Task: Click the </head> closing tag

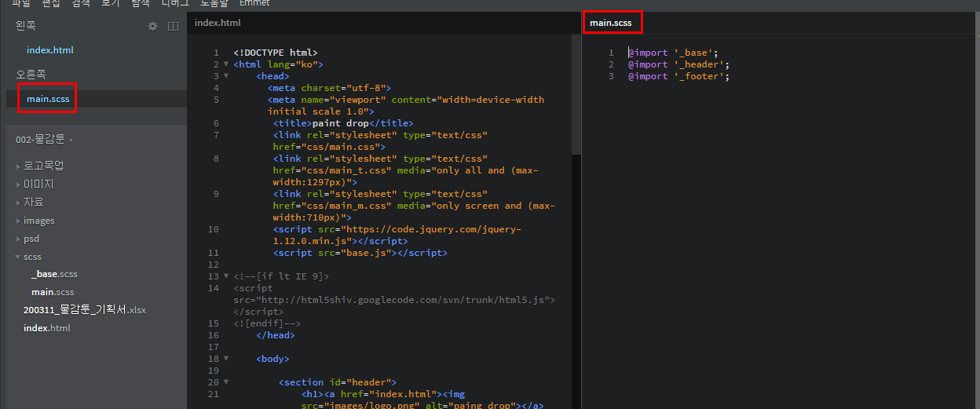Action: (x=276, y=335)
